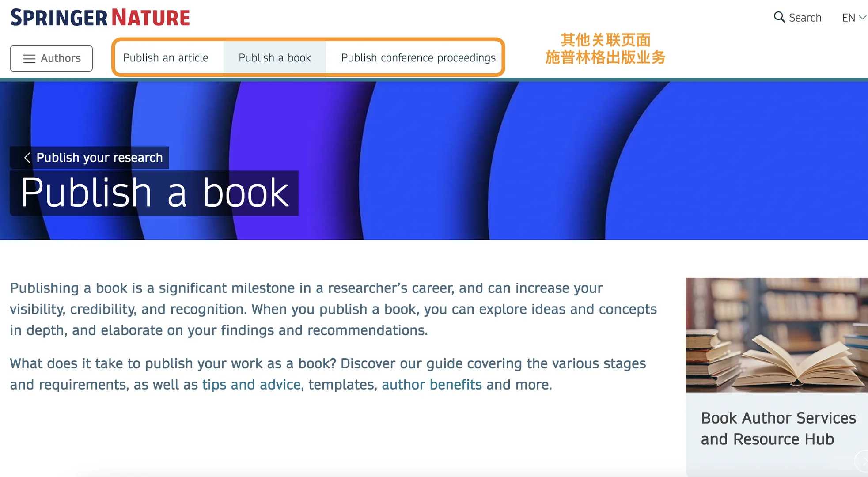This screenshot has width=868, height=477.
Task: Open Book Author Services and Resource Hub title
Action: coord(778,428)
